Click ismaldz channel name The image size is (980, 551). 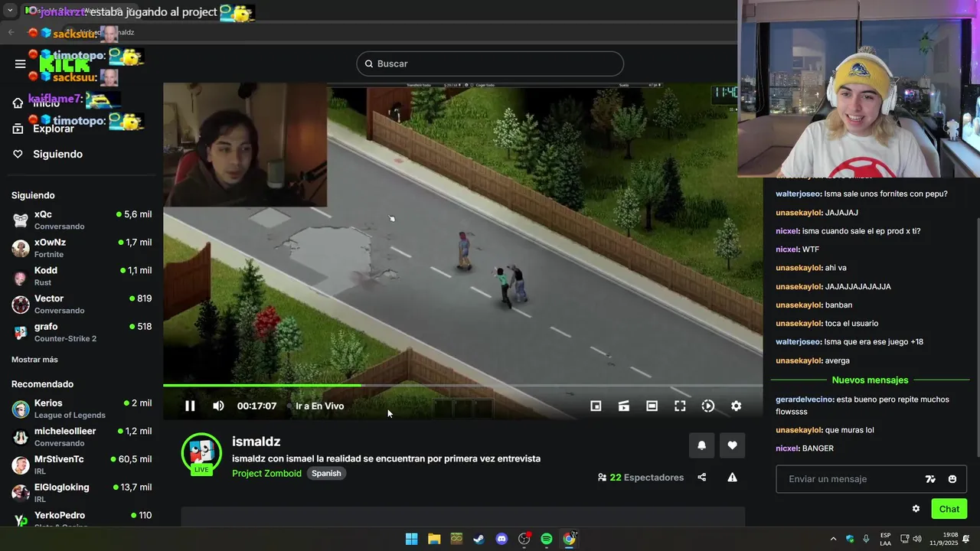[256, 442]
